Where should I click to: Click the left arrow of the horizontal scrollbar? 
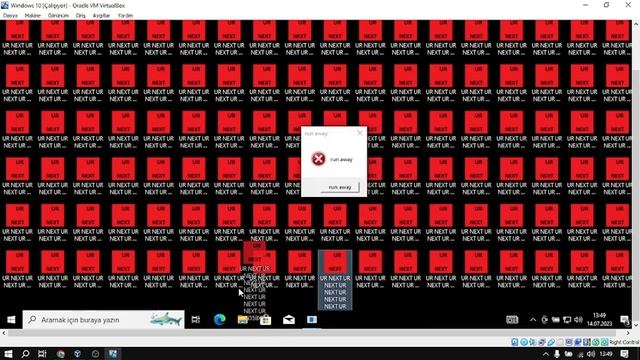coord(4,333)
